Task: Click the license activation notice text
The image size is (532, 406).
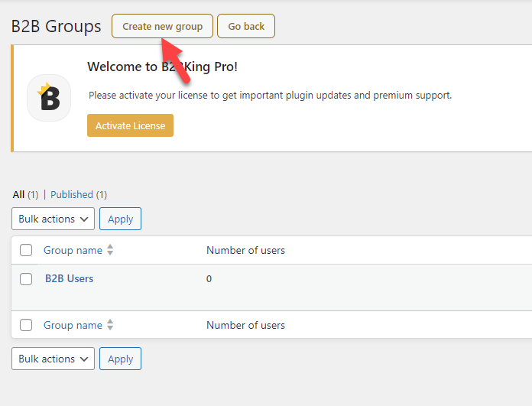Action: click(270, 96)
